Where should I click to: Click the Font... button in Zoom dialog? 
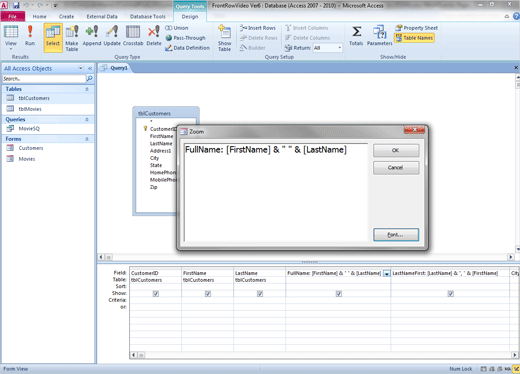(396, 235)
